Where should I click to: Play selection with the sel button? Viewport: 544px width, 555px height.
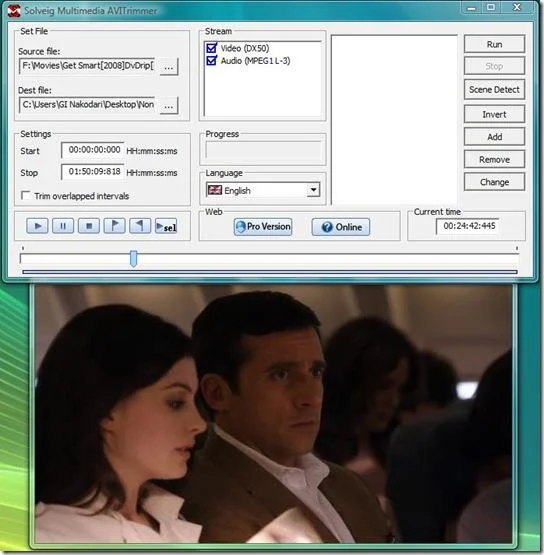pos(166,226)
